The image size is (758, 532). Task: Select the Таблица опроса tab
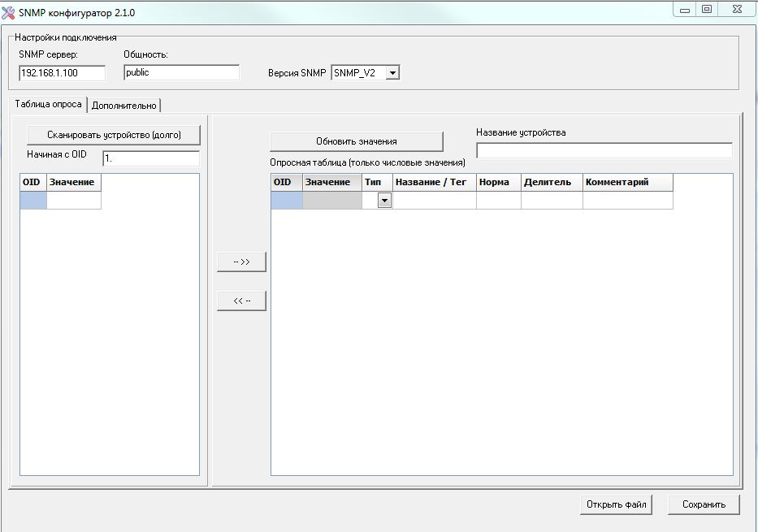pos(49,105)
